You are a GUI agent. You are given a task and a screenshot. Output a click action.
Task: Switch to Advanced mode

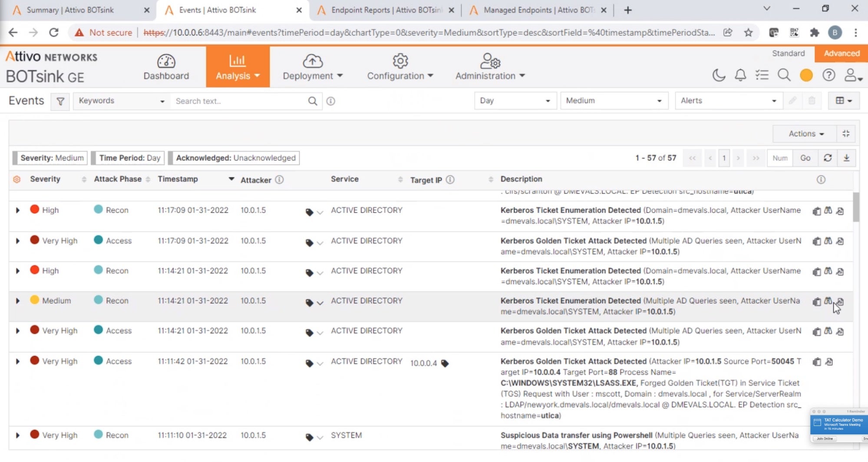(x=841, y=53)
